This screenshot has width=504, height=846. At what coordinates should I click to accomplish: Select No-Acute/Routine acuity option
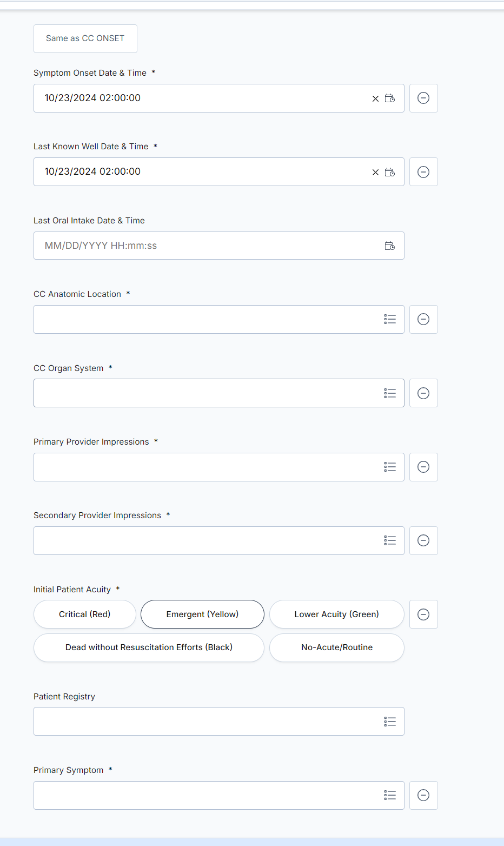pos(337,647)
